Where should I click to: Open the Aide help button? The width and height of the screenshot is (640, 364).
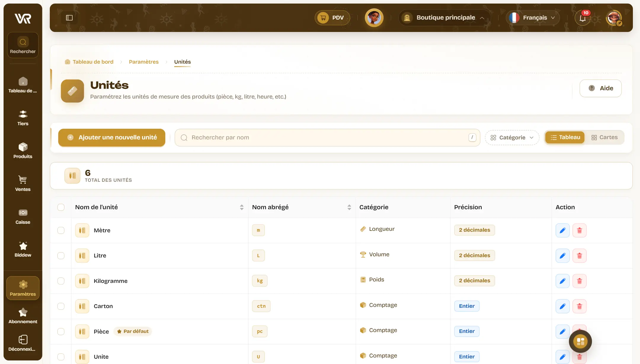pos(601,88)
